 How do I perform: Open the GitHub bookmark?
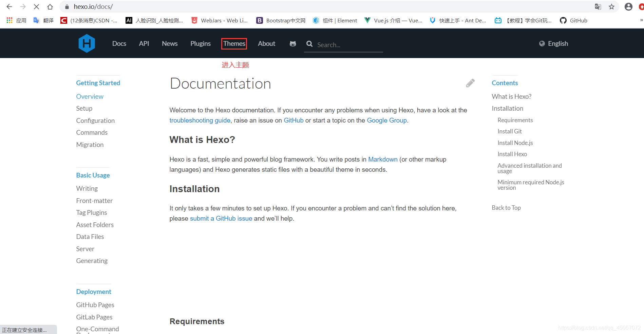tap(574, 20)
